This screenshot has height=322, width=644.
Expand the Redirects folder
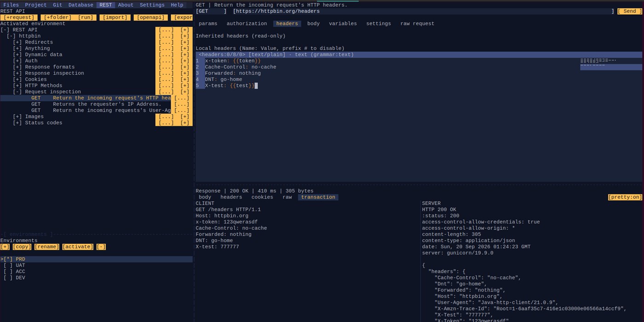coord(17,42)
